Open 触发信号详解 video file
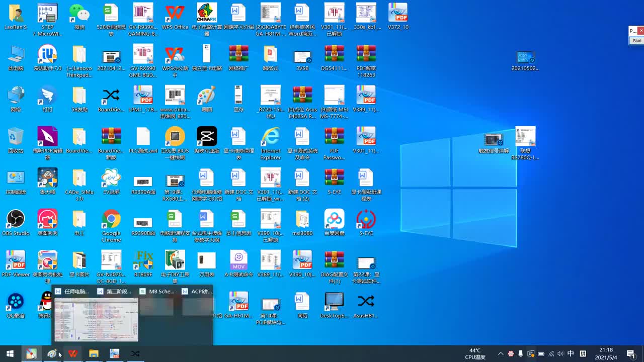 coord(494,143)
